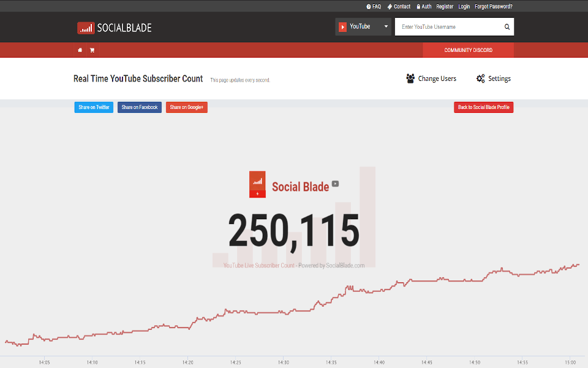Open the shopping cart icon

(92, 50)
